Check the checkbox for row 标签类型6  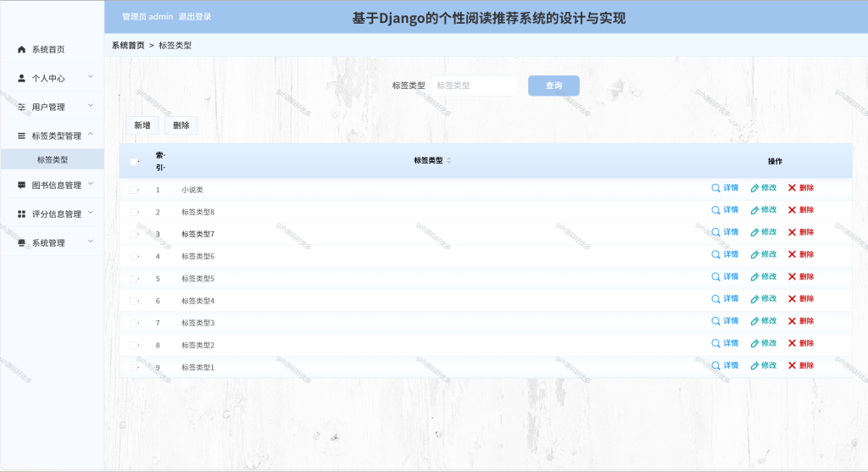pos(133,256)
